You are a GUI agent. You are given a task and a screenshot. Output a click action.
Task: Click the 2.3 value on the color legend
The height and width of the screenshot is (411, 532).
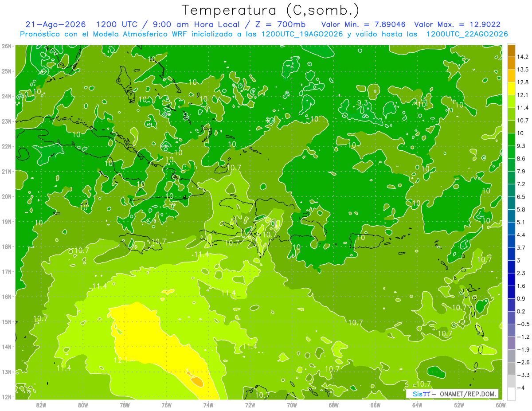coord(521,273)
